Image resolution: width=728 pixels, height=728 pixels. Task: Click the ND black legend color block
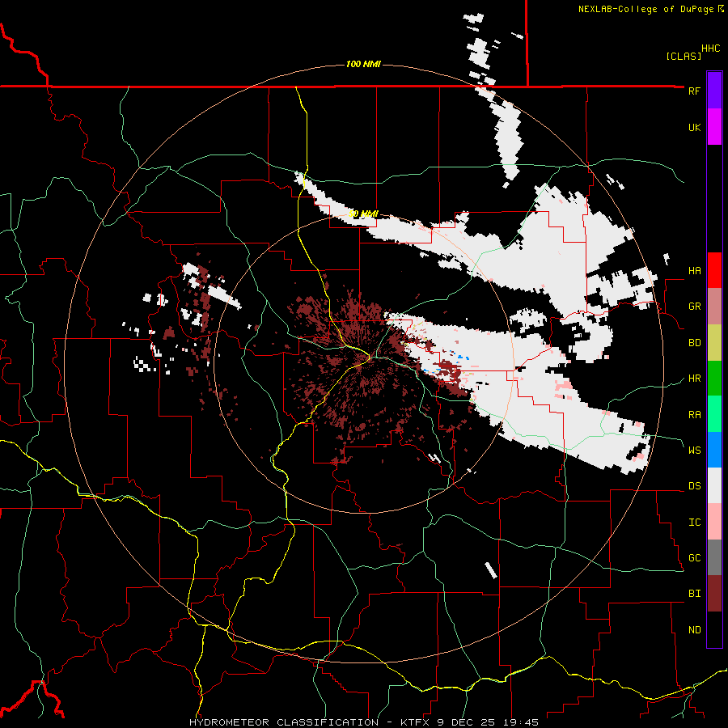pos(714,629)
